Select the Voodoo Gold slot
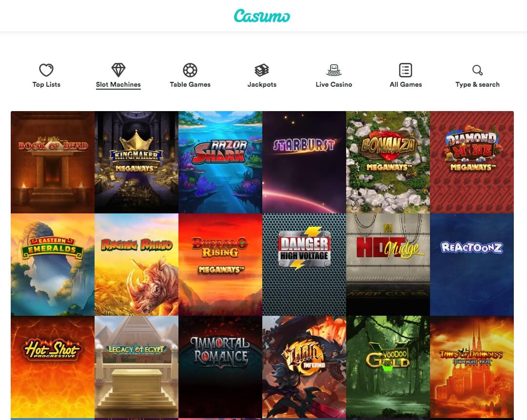This screenshot has width=527, height=420. click(x=388, y=367)
